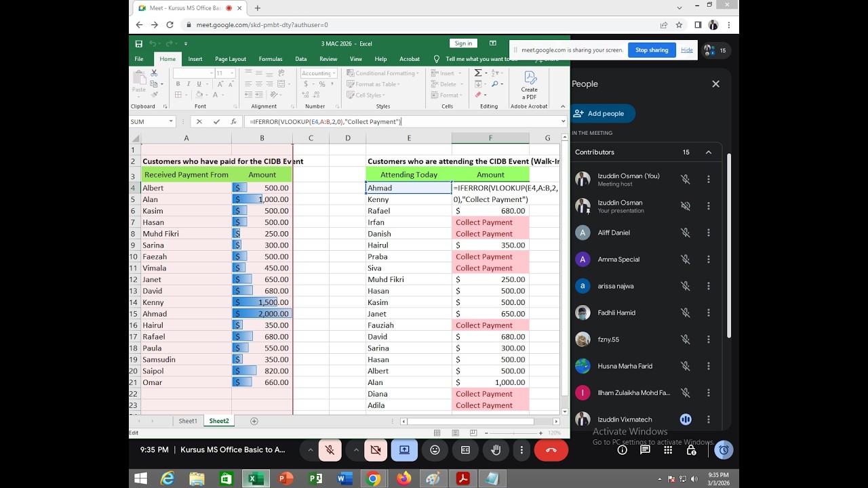Click the Excel Sign in button
868x488 pixels.
(x=463, y=43)
